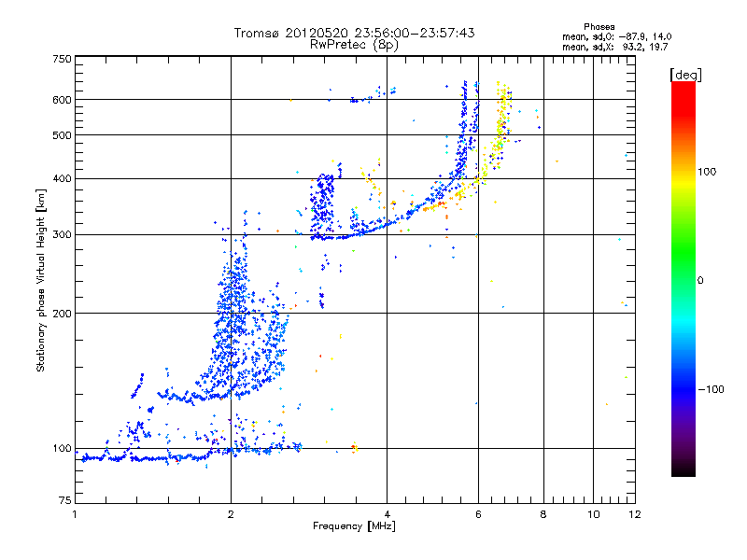Click the y-axis '500' tick label
747x560 pixels.
(63, 135)
